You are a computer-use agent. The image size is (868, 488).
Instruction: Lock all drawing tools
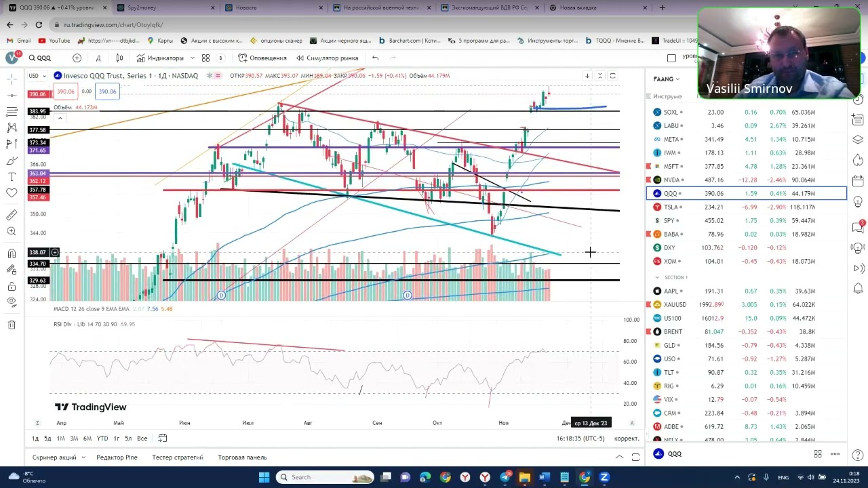pyautogui.click(x=12, y=286)
